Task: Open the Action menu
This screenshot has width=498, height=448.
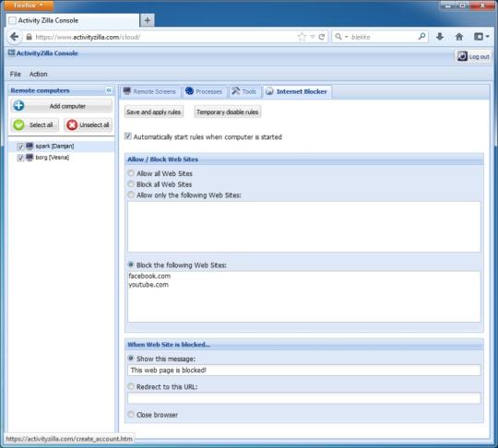Action: (x=38, y=74)
